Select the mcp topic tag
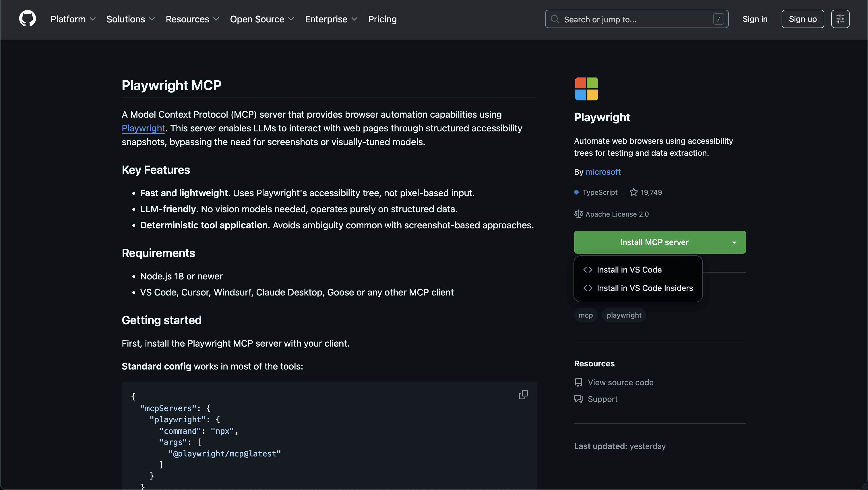Viewport: 868px width, 490px height. tap(586, 315)
